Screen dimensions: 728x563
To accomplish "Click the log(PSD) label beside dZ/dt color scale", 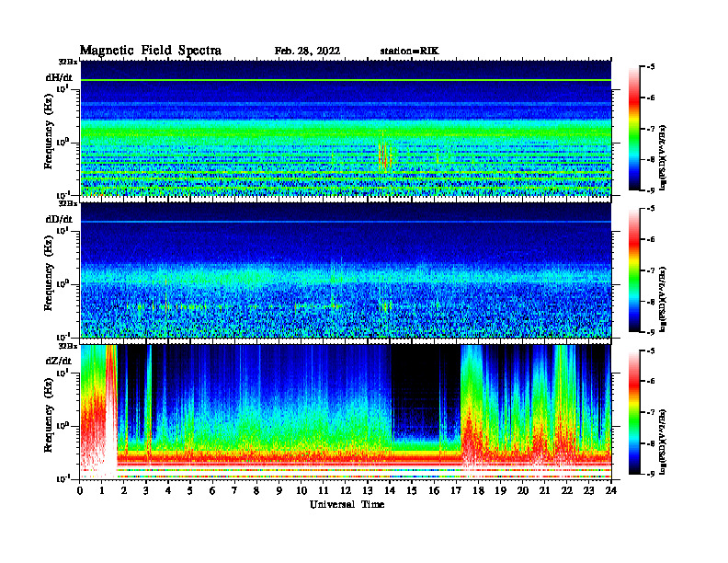I will 664,442.
